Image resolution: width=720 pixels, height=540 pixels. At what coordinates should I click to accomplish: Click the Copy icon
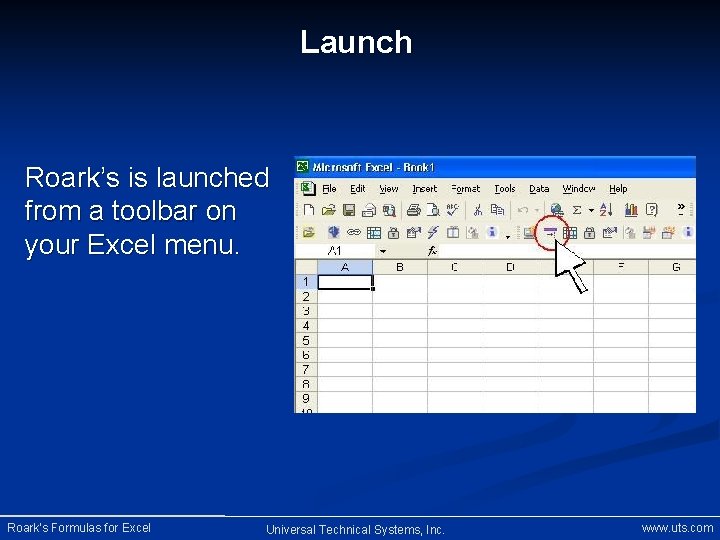coord(497,210)
